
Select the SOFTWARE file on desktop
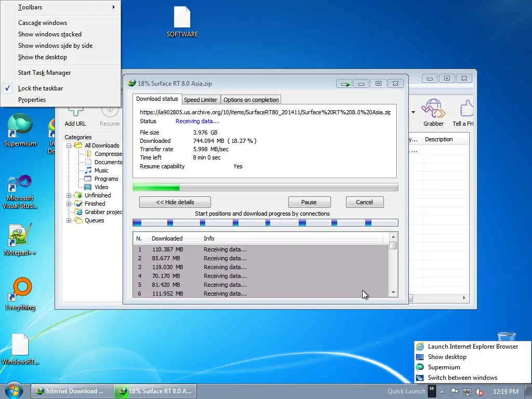pos(182,22)
